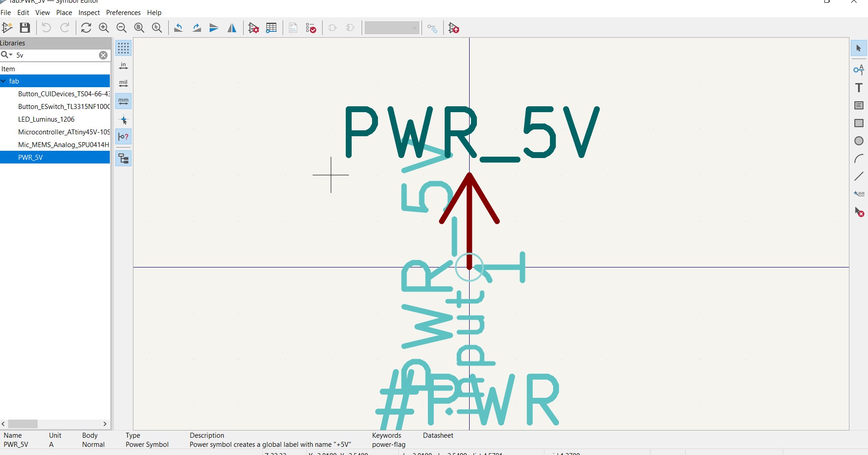Screen dimensions: 868x455
Task: Refresh the view with the circular arrows icon
Action: 86,28
